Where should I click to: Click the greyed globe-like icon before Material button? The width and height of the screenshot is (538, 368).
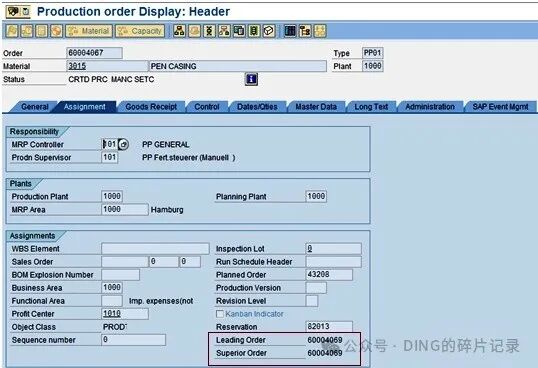(x=57, y=31)
